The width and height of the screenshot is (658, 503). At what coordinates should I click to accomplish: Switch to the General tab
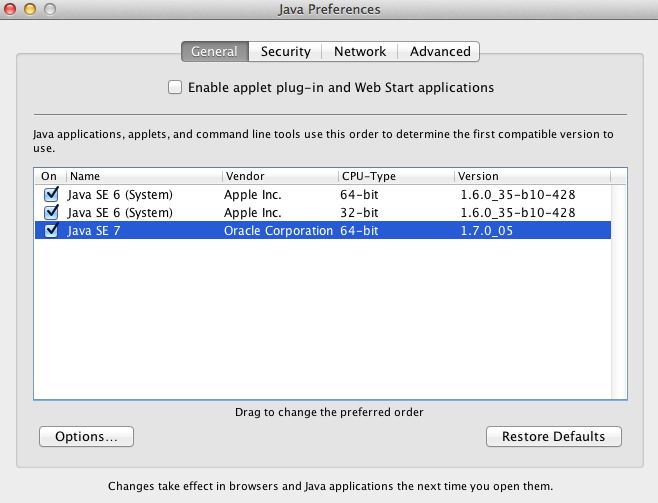(215, 52)
